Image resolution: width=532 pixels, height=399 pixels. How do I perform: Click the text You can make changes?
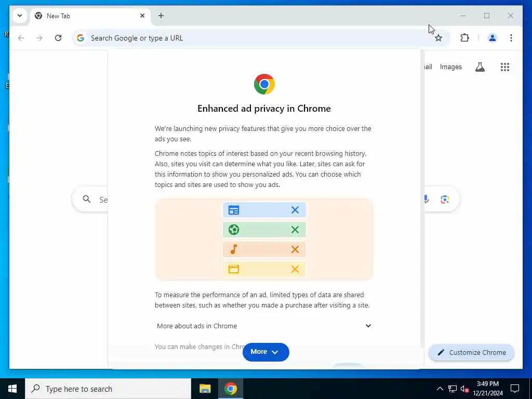click(x=191, y=347)
